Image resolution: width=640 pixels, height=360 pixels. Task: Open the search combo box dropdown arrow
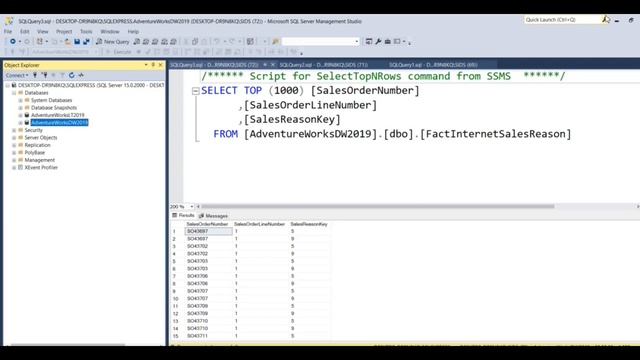(x=356, y=42)
